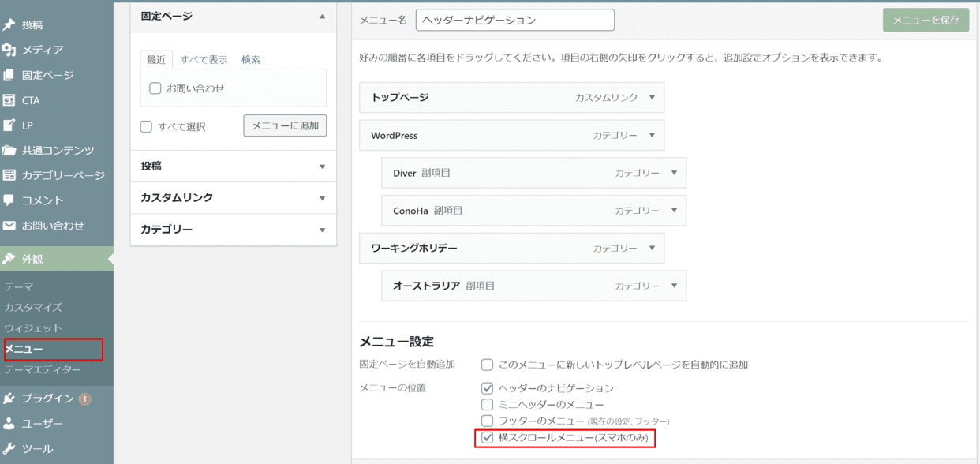Image resolution: width=980 pixels, height=464 pixels.
Task: Switch to the すべて表示 tab
Action: [204, 60]
